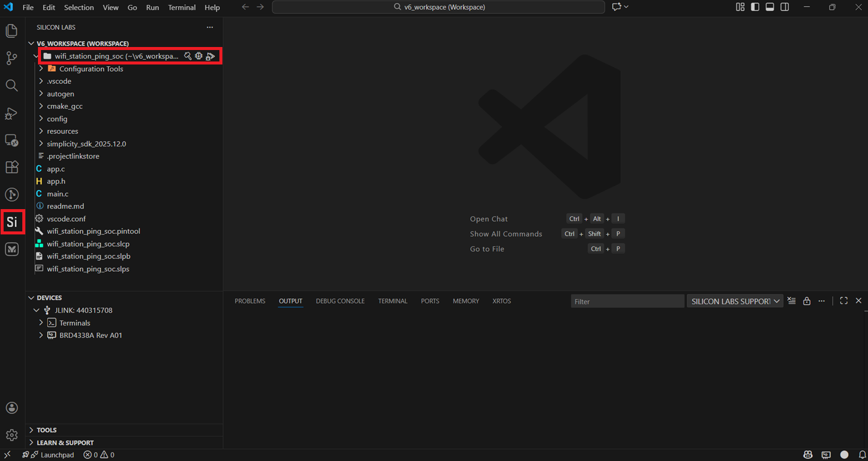The height and width of the screenshot is (461, 868).
Task: Open the Accounts icon in the activity bar
Action: pos(11,407)
